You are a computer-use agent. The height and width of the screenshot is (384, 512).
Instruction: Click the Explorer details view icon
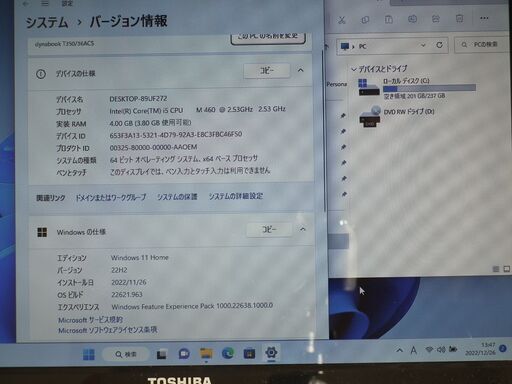click(x=496, y=269)
